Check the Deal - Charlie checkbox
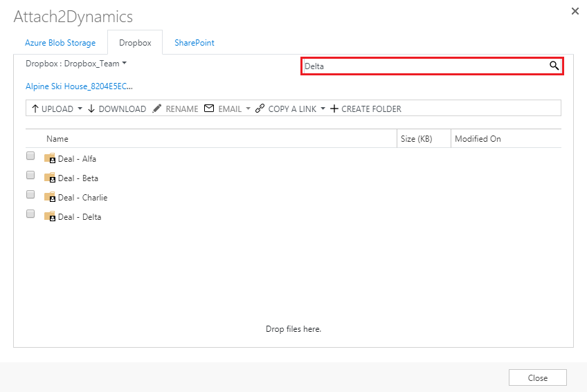Screen dimensions: 587x392 pos(30,194)
